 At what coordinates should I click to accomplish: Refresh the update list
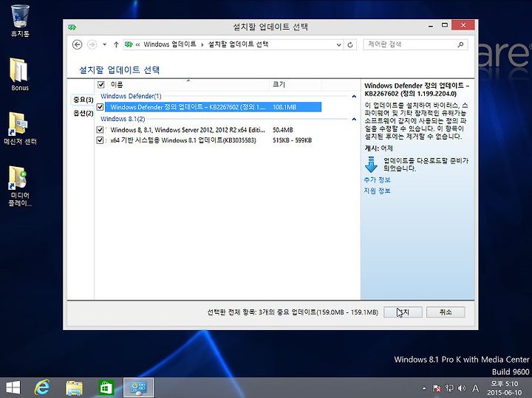coord(350,44)
